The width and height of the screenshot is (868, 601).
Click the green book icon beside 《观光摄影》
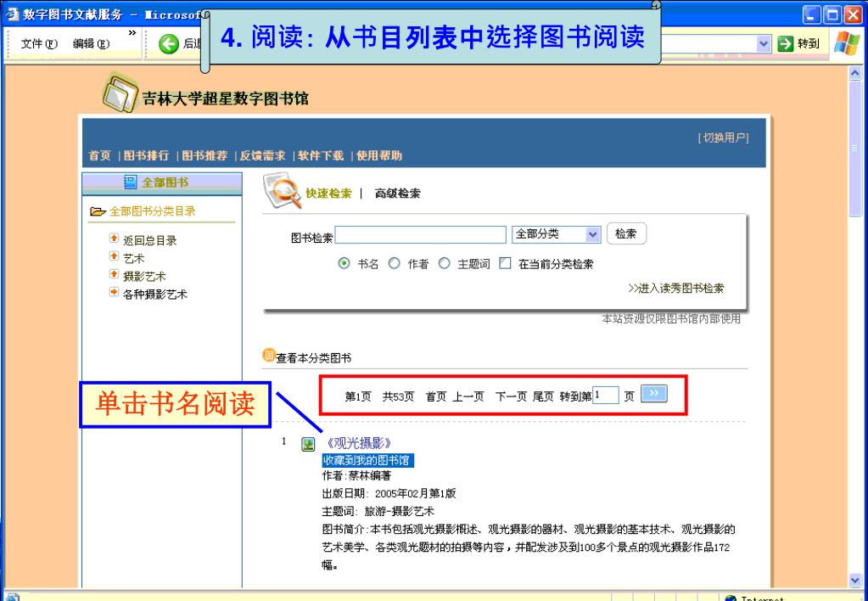pyautogui.click(x=308, y=444)
